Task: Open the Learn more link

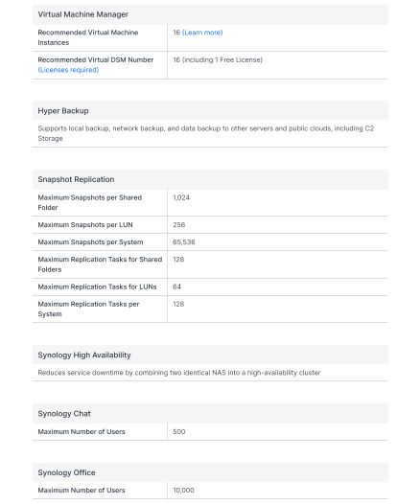Action: click(x=202, y=33)
